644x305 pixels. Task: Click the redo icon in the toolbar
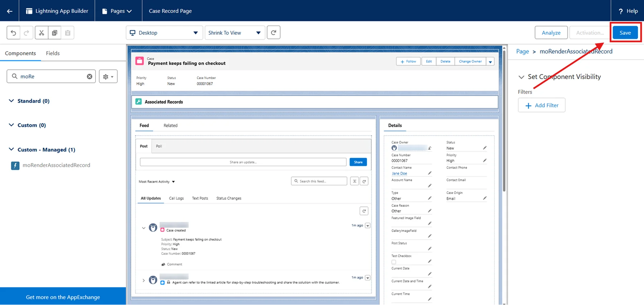click(26, 33)
